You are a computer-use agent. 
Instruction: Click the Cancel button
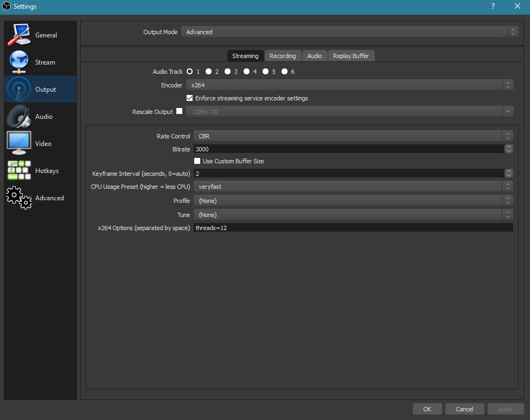click(464, 409)
